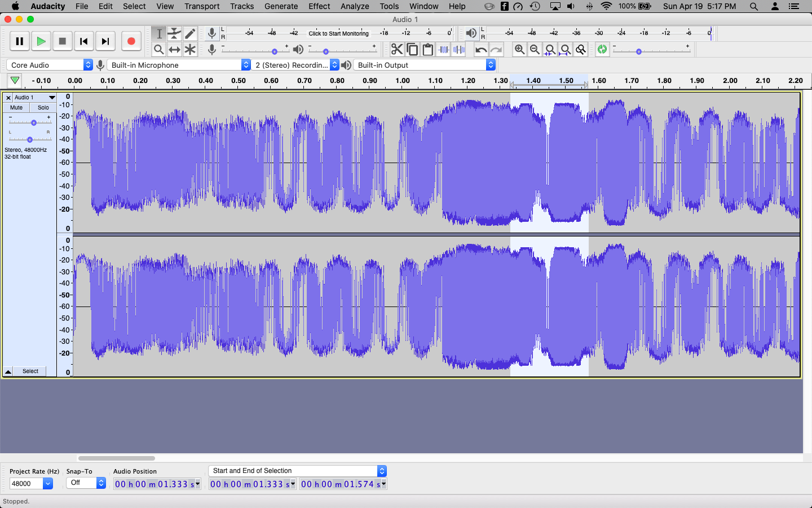Image resolution: width=812 pixels, height=508 pixels.
Task: Open the Effect menu
Action: click(x=319, y=6)
